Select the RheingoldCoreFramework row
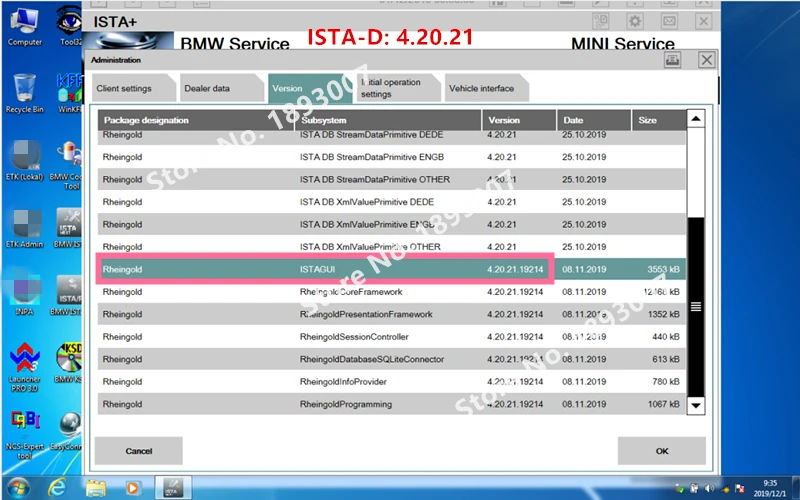Screen dimensions: 800x500 392,292
